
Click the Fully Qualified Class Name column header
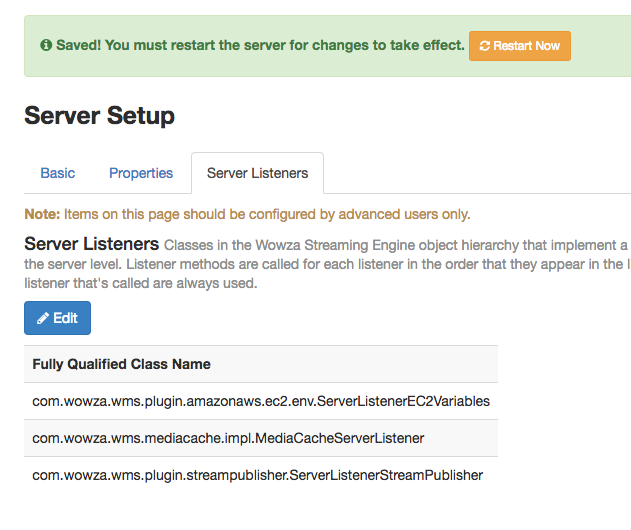[x=121, y=364]
